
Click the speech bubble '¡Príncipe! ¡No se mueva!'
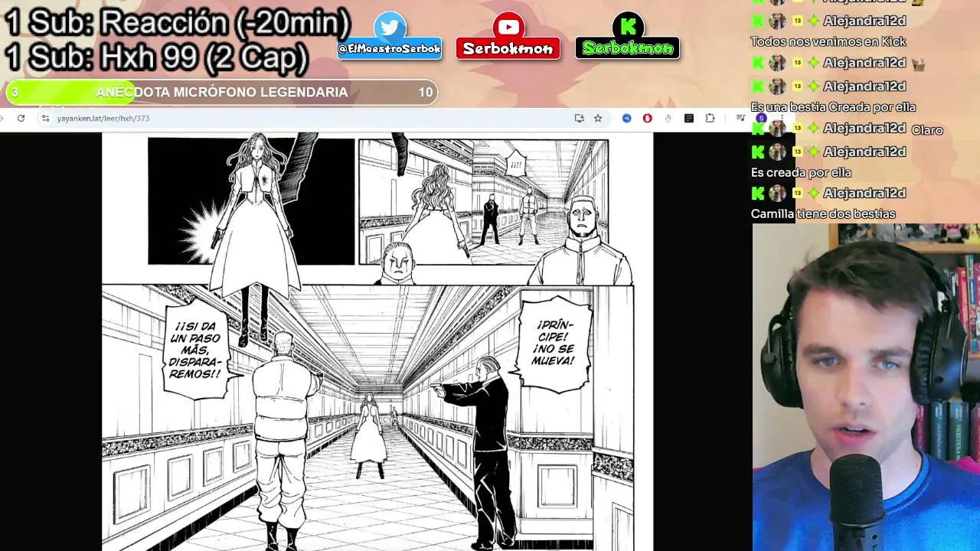click(x=554, y=343)
